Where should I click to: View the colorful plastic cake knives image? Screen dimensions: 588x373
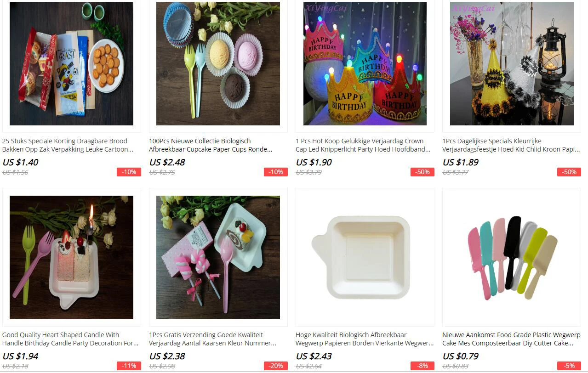tap(512, 257)
